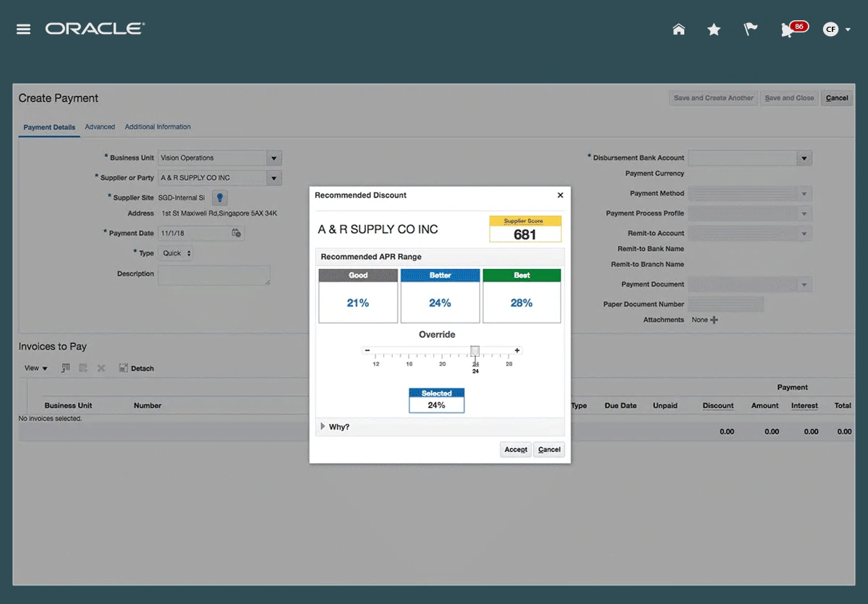Switch to the Advanced tab

[x=100, y=127]
